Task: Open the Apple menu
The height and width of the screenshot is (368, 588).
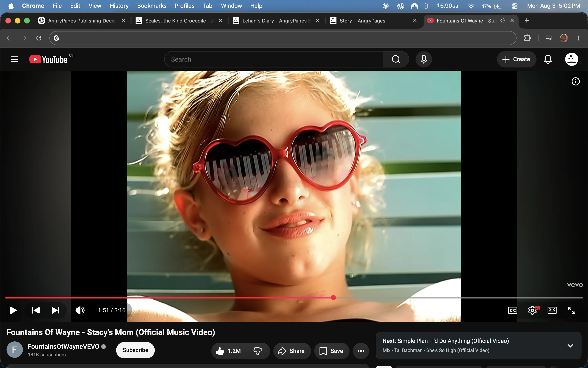Action: (11, 6)
